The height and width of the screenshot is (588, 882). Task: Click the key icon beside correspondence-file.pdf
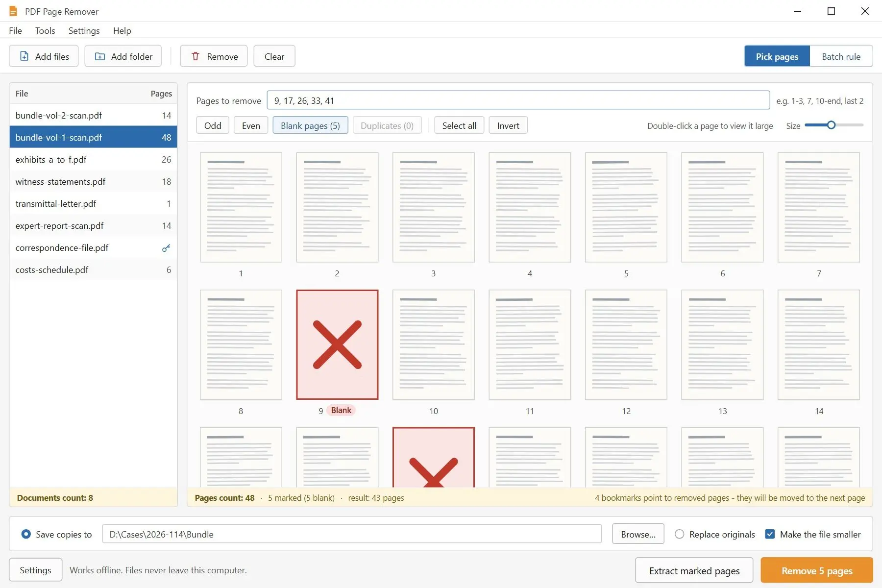click(x=166, y=248)
